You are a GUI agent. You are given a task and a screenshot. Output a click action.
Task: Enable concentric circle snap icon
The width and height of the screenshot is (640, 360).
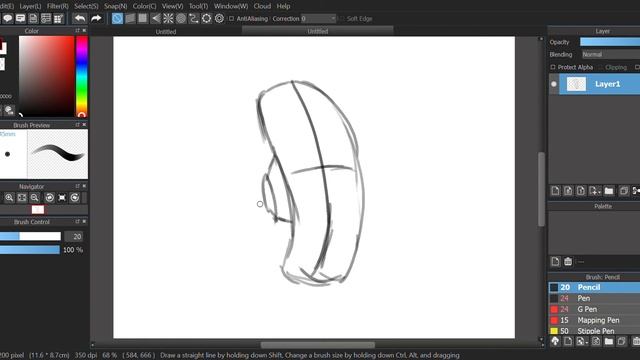[181, 18]
